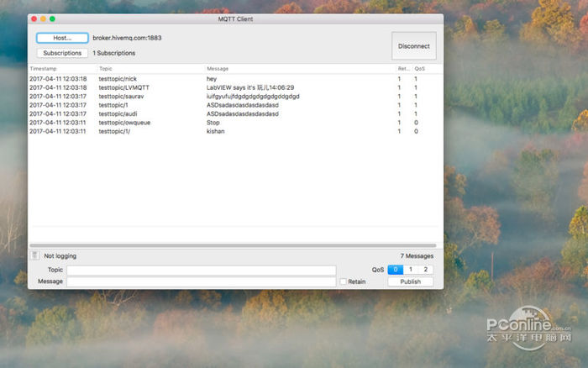Click the '1 Subscriptions' label
The image size is (588, 368).
(114, 53)
